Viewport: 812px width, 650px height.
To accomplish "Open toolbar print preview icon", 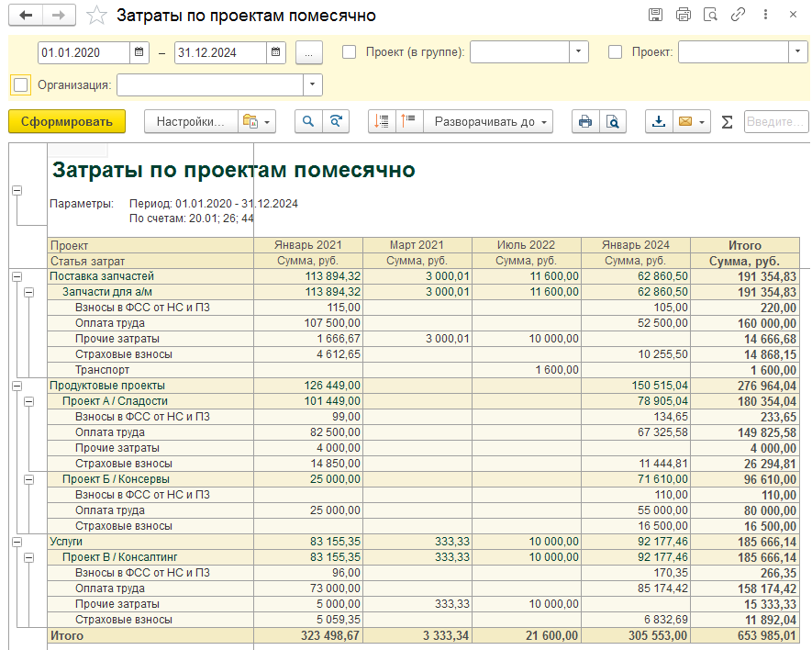I will click(x=613, y=122).
